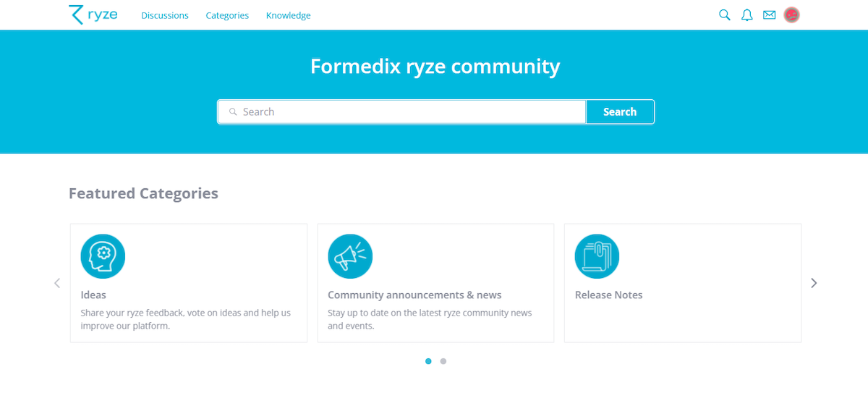868x401 pixels.
Task: Open search via the header magnifier icon
Action: pyautogui.click(x=724, y=14)
